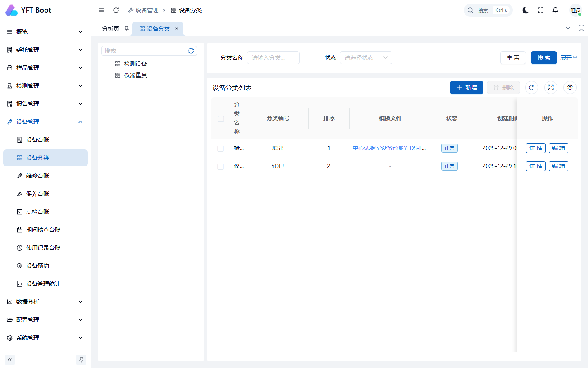This screenshot has width=588, height=368.
Task: Pin the sidebar using bottom pin icon
Action: pos(81,360)
